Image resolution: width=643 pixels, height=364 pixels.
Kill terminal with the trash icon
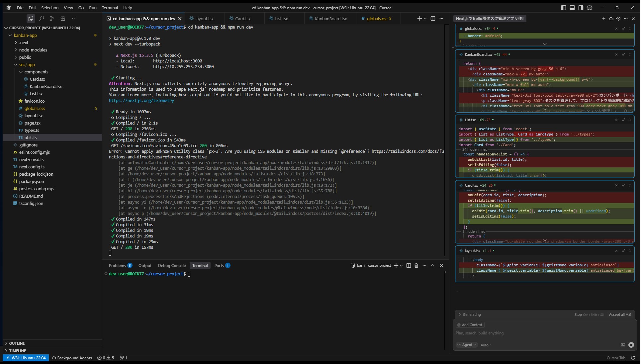(416, 265)
